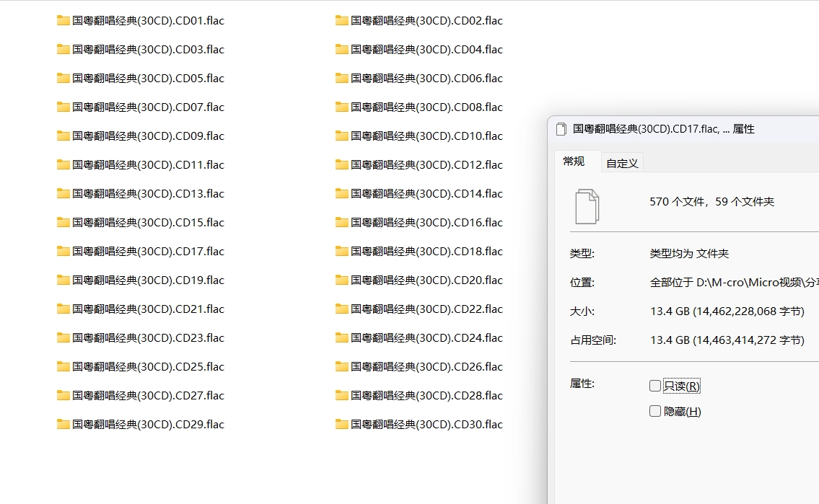Screen dimensions: 819x504
Task: Click the 位置: label
Action: tap(582, 283)
